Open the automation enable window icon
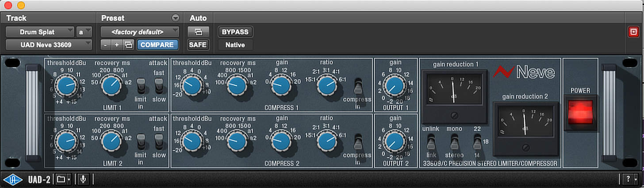This screenshot has height=188, width=644. coord(198,32)
